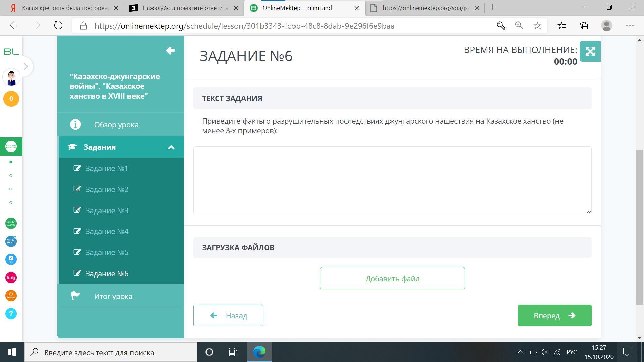644x362 pixels.
Task: Click inside the answer text area
Action: tap(392, 180)
